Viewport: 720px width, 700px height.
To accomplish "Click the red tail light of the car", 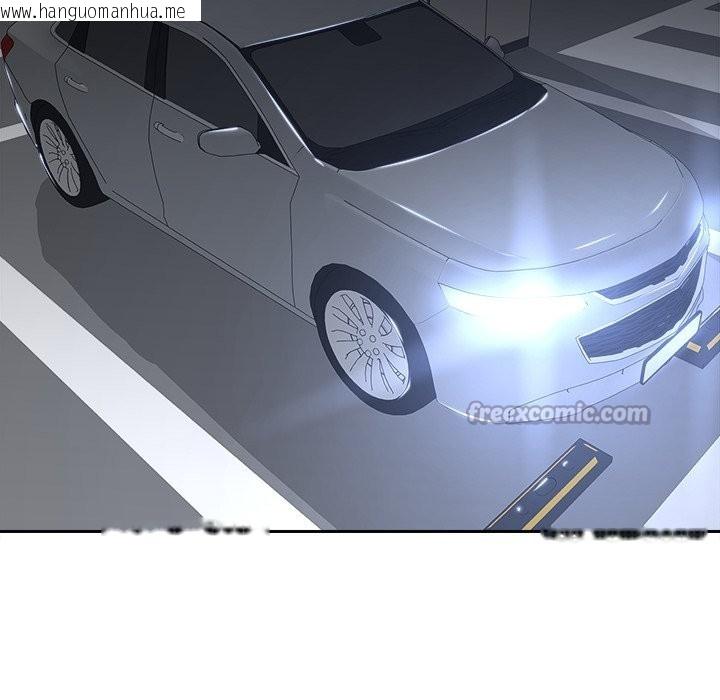I will click(8, 45).
